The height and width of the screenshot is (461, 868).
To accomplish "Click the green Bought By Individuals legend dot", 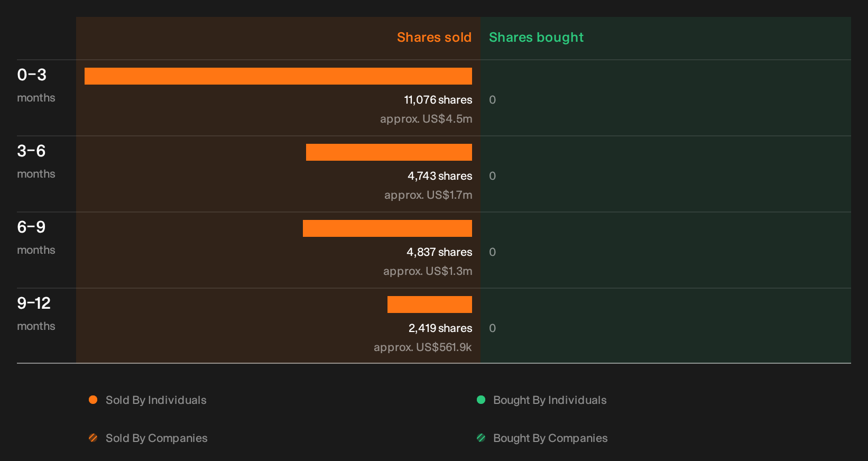I will tap(481, 400).
